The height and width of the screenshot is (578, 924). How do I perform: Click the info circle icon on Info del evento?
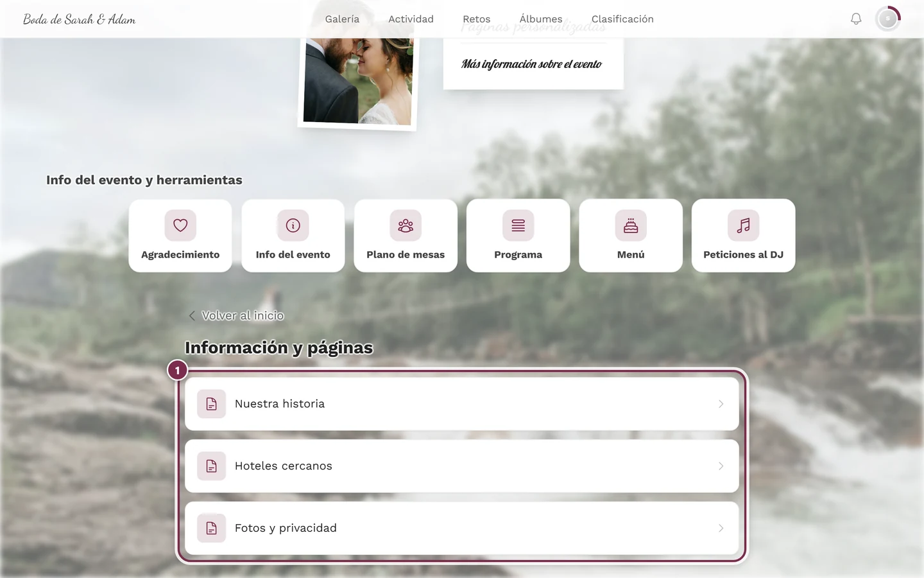click(x=293, y=225)
